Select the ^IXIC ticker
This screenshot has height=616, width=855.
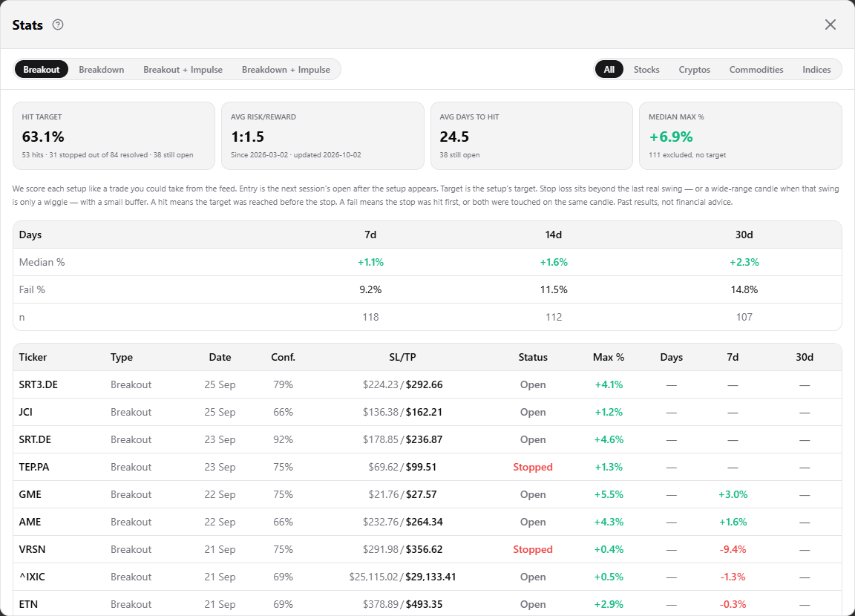pyautogui.click(x=32, y=577)
